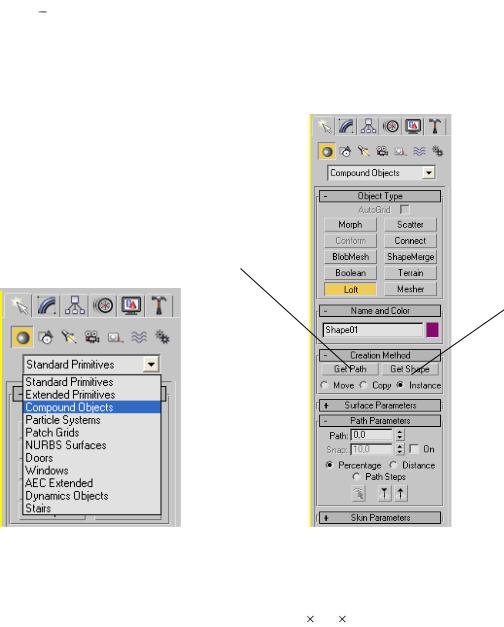Select the Path Steps radio button

pos(356,476)
